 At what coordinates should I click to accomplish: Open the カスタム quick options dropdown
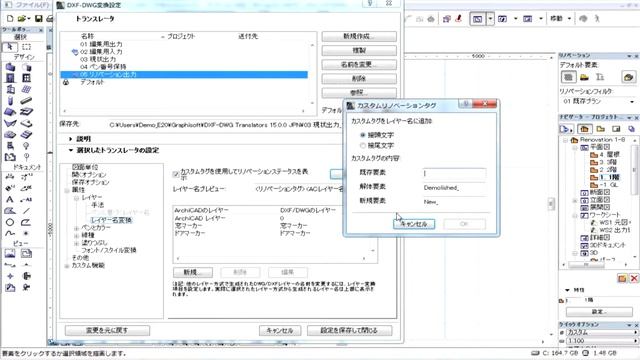pos(601,333)
